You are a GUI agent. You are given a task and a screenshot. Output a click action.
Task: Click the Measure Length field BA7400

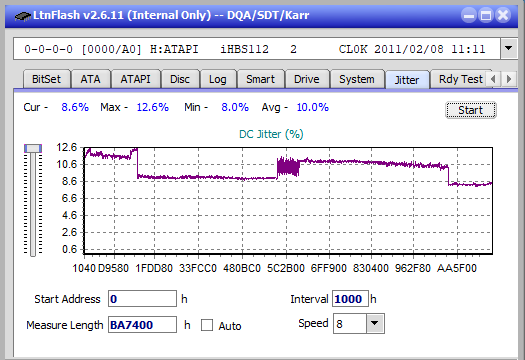(x=142, y=325)
